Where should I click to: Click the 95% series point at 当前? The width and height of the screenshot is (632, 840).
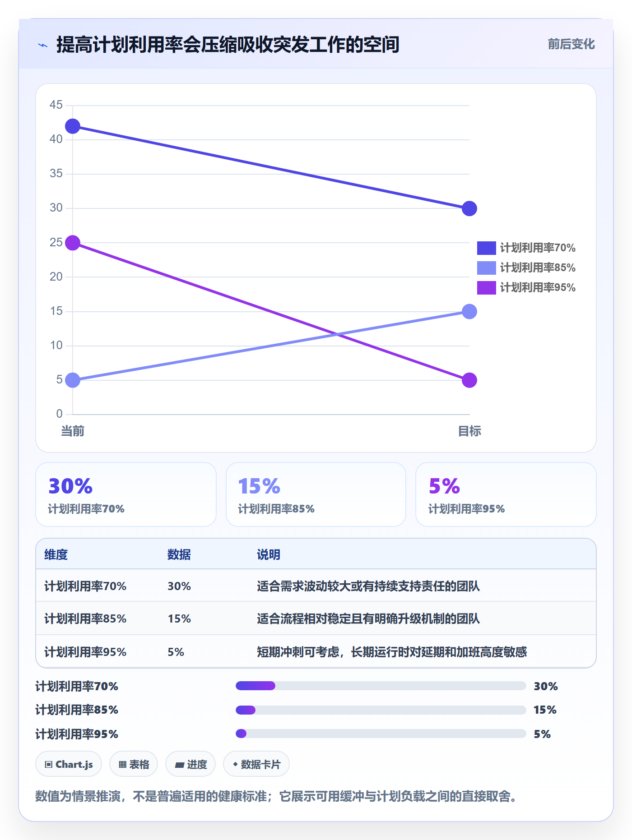click(73, 243)
